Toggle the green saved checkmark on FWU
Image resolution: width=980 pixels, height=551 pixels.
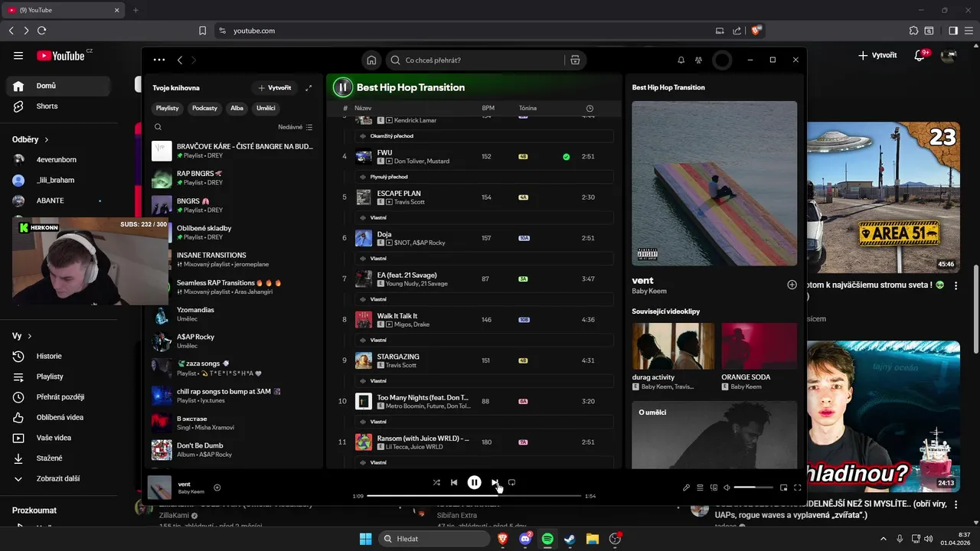click(x=566, y=157)
